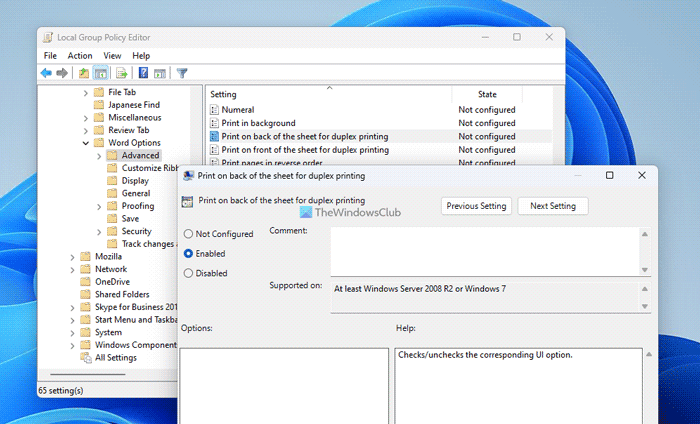Select the Not Configured radio button
Image resolution: width=700 pixels, height=424 pixels.
[188, 234]
